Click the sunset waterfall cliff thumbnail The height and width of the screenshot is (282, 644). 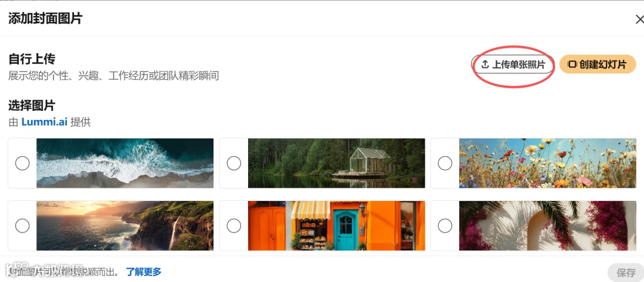(x=125, y=225)
